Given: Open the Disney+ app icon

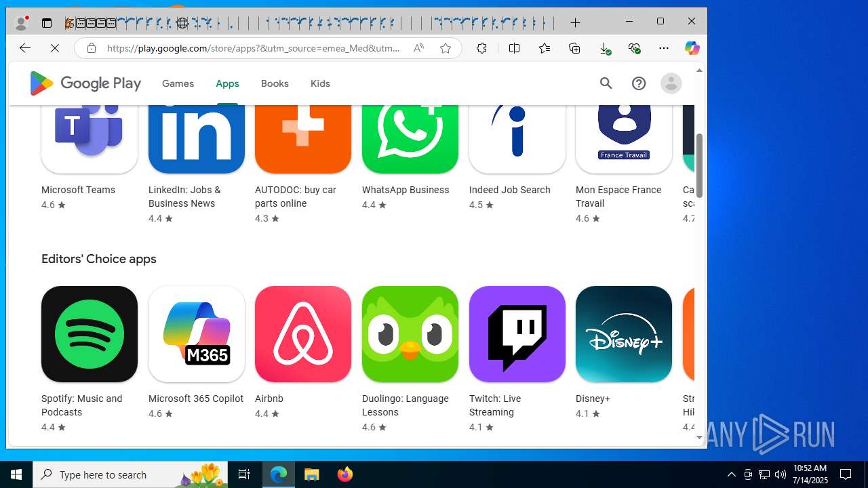Looking at the screenshot, I should point(624,334).
